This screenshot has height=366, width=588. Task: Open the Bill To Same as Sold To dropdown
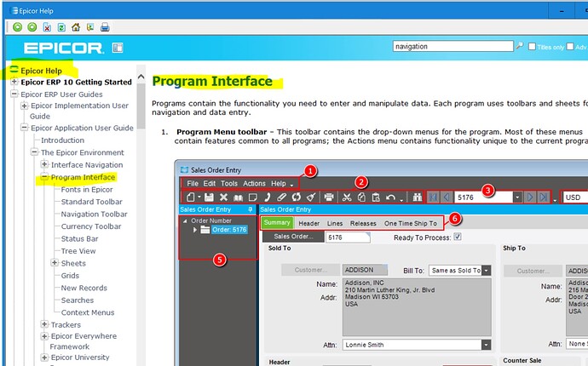486,270
